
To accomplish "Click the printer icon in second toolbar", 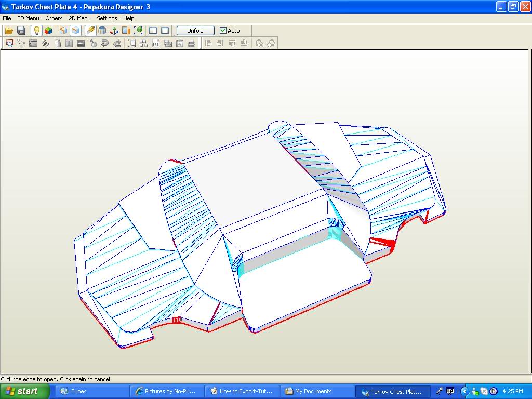I will pos(192,44).
